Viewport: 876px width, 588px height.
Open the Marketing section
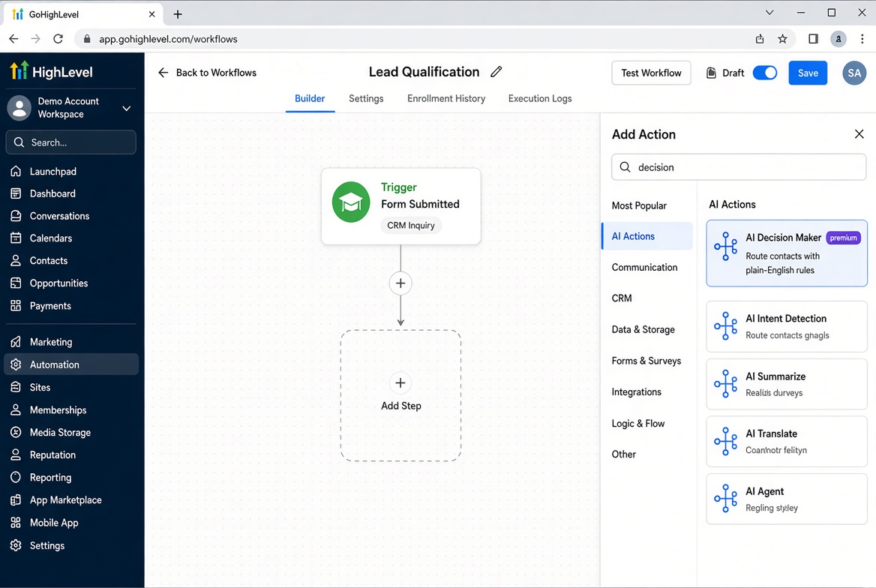(x=51, y=342)
